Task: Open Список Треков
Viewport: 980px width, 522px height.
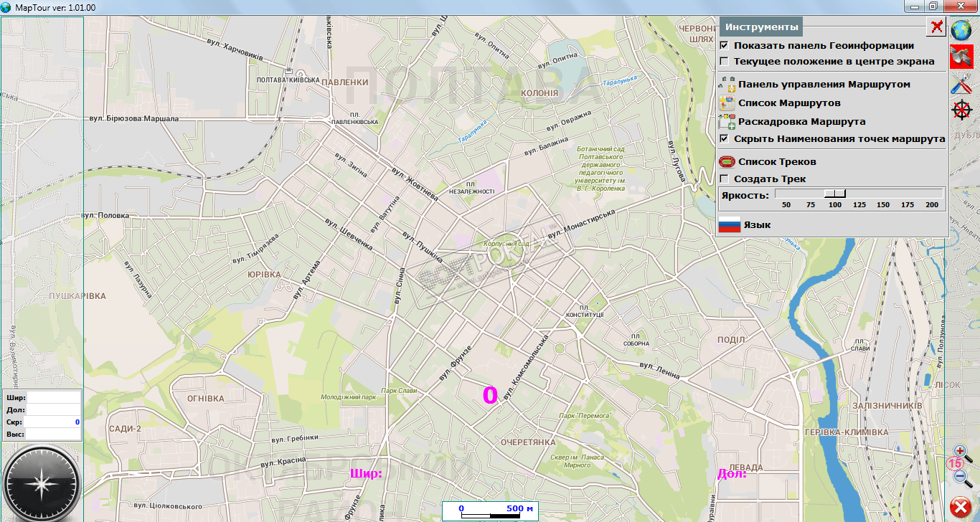Action: (x=777, y=161)
